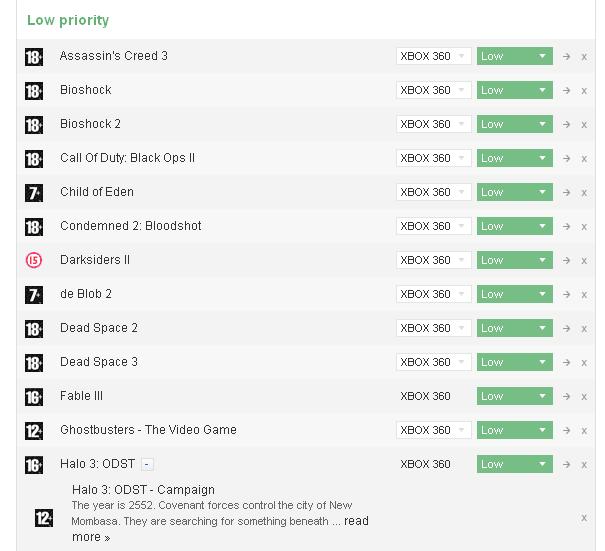Image resolution: width=605 pixels, height=551 pixels.
Task: Click the read more link in Halo description
Action: coord(220,529)
